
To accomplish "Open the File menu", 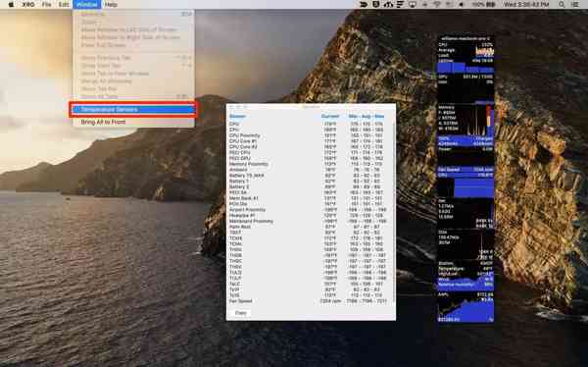I will tap(46, 5).
